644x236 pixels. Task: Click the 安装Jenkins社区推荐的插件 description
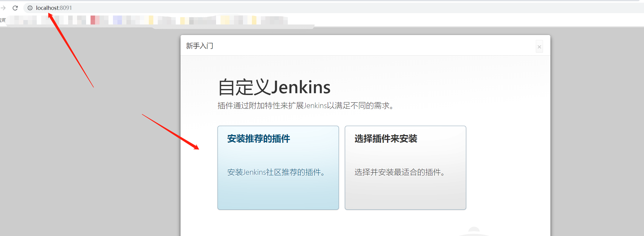coord(276,172)
